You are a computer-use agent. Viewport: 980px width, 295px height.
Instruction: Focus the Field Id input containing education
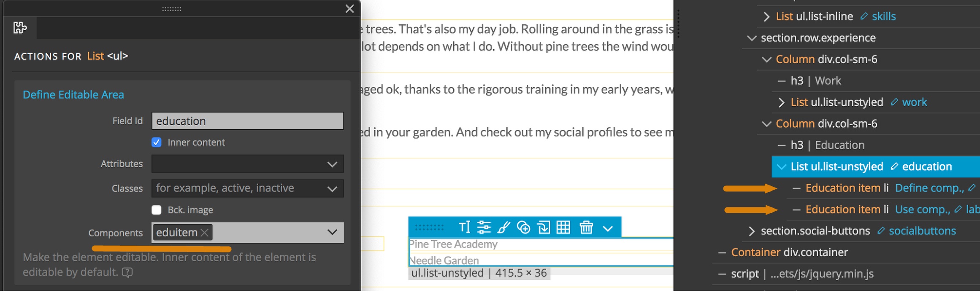click(248, 121)
